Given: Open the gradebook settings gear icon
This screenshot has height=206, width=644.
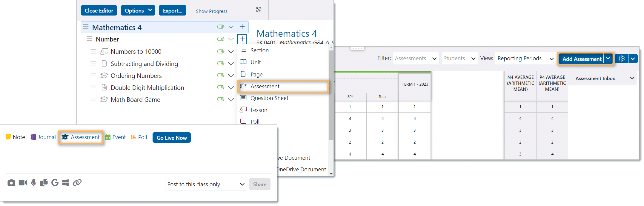Looking at the screenshot, I should (622, 59).
